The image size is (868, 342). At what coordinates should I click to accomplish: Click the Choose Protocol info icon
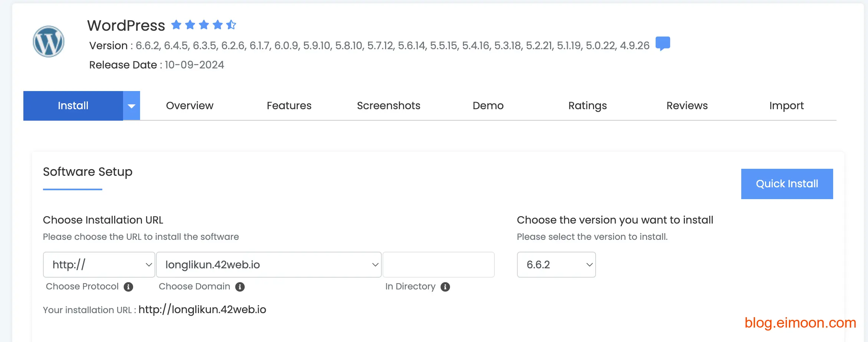[128, 287]
